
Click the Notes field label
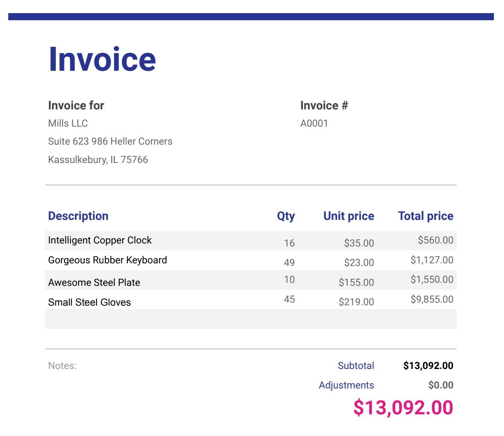(x=62, y=366)
